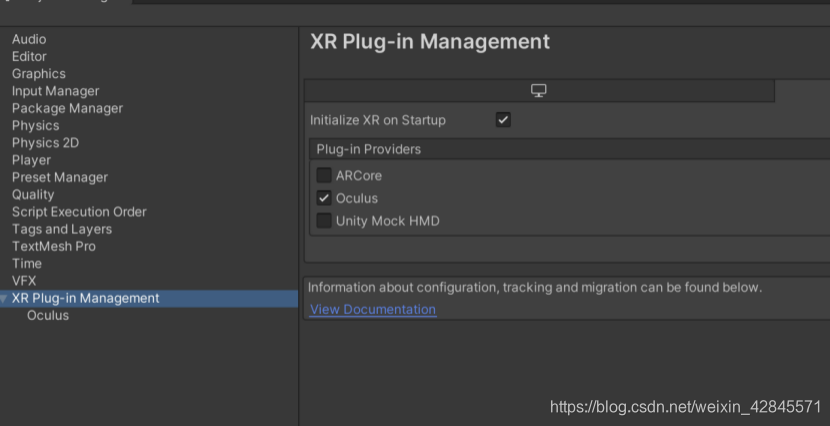
Task: Select VFX settings category
Action: click(24, 281)
